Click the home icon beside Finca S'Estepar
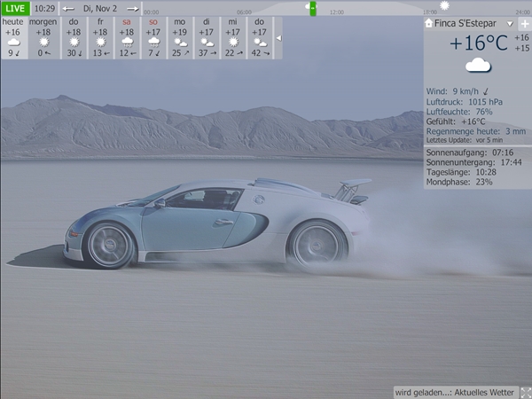Viewport: 532px width, 399px height. point(429,23)
